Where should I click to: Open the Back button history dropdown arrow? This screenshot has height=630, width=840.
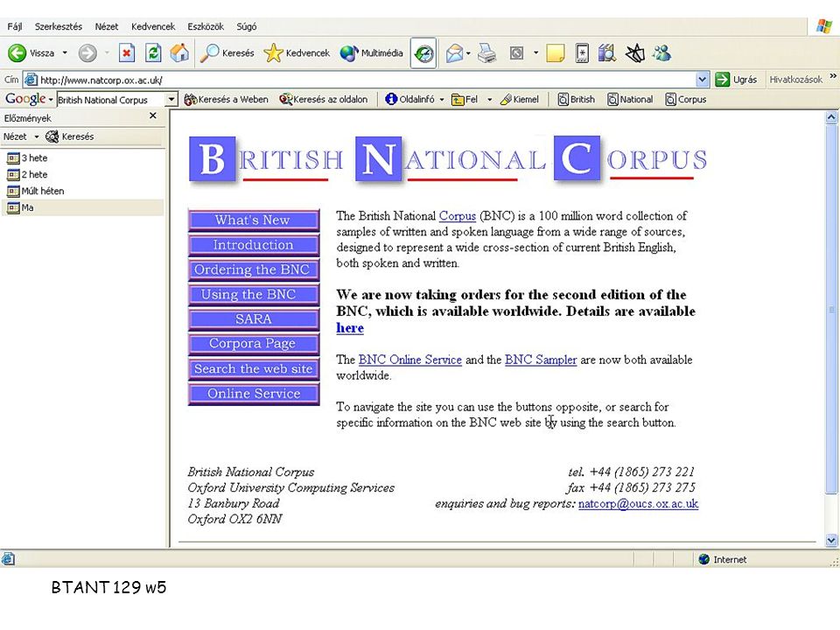tap(65, 52)
